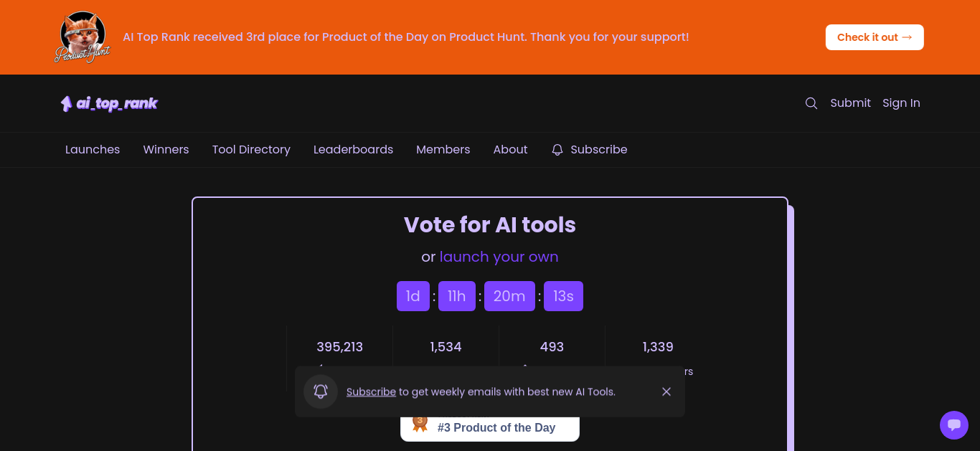Click the bell icon beside Subscribe
The width and height of the screenshot is (980, 451).
(557, 150)
